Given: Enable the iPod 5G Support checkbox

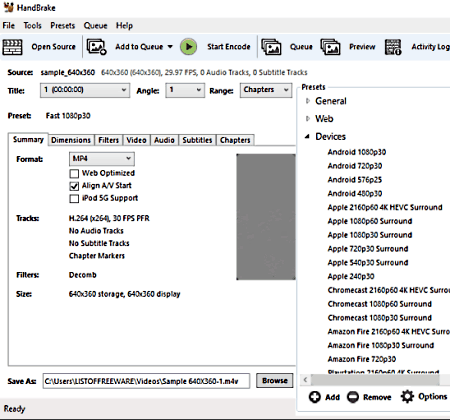Looking at the screenshot, I should click(x=74, y=198).
